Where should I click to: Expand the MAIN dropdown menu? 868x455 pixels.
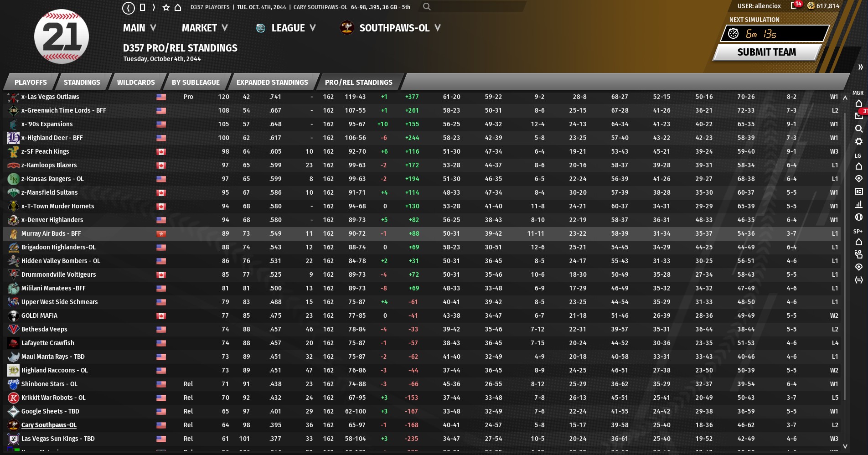pyautogui.click(x=139, y=28)
